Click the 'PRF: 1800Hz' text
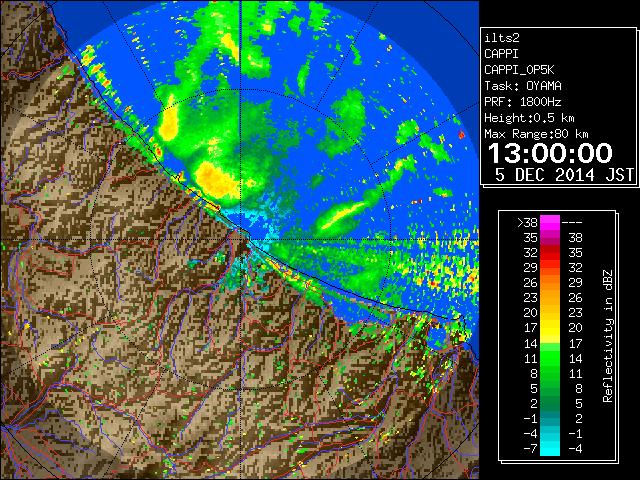The image size is (640, 480). [x=522, y=102]
